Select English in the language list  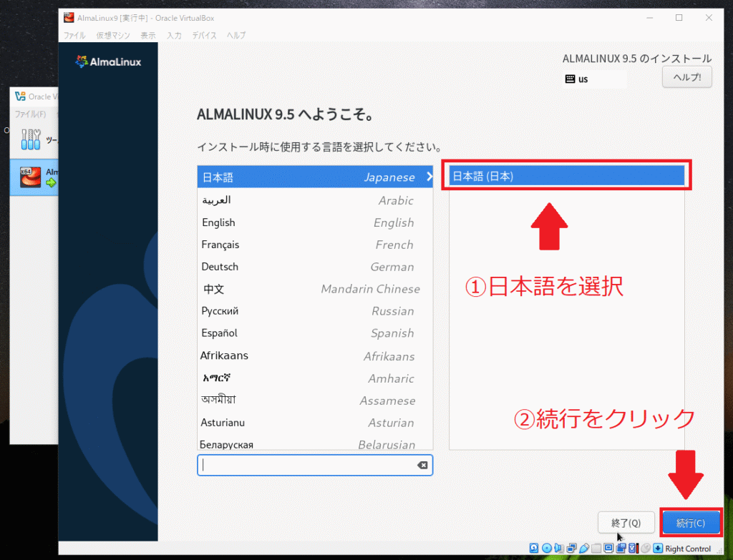pos(315,222)
